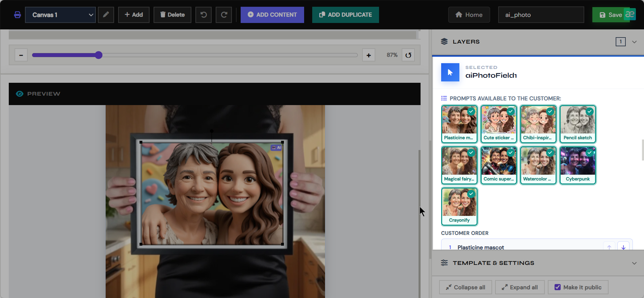644x298 pixels.
Task: Toggle the Watercolor prompt
Action: click(x=538, y=165)
